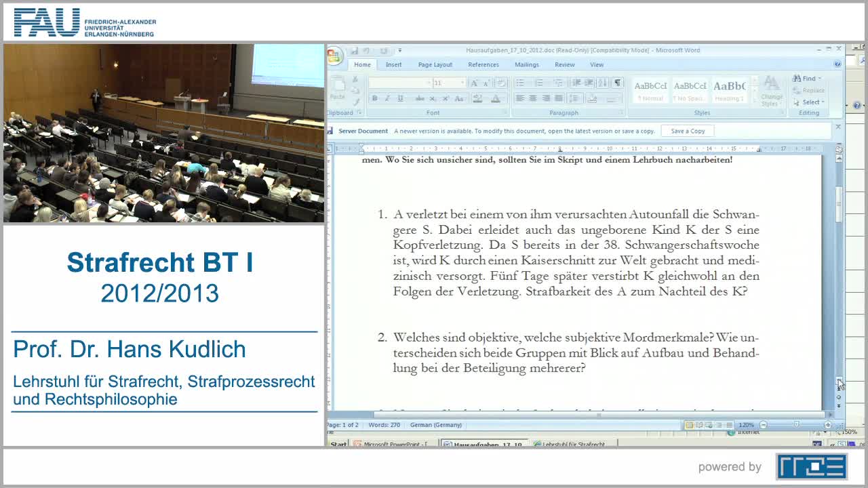Select the Print Layout view icon
Screen dimensions: 868x488
pyautogui.click(x=690, y=425)
